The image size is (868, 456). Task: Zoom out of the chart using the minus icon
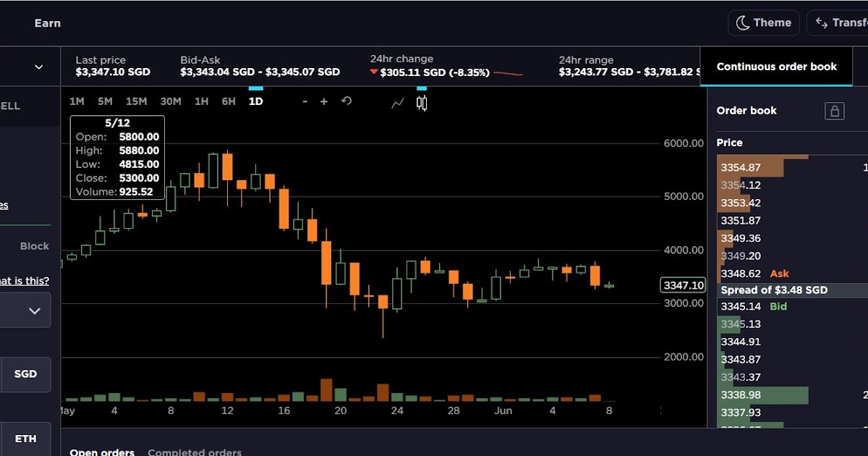305,102
